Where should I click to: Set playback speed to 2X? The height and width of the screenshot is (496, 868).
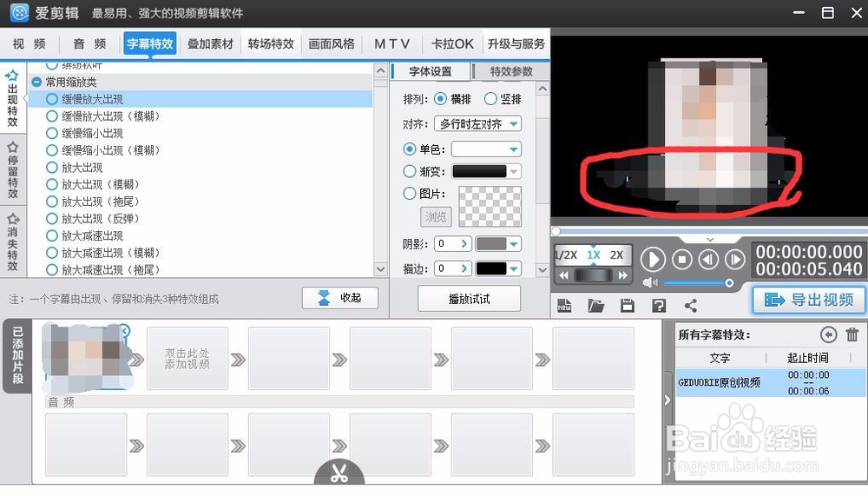pos(616,255)
